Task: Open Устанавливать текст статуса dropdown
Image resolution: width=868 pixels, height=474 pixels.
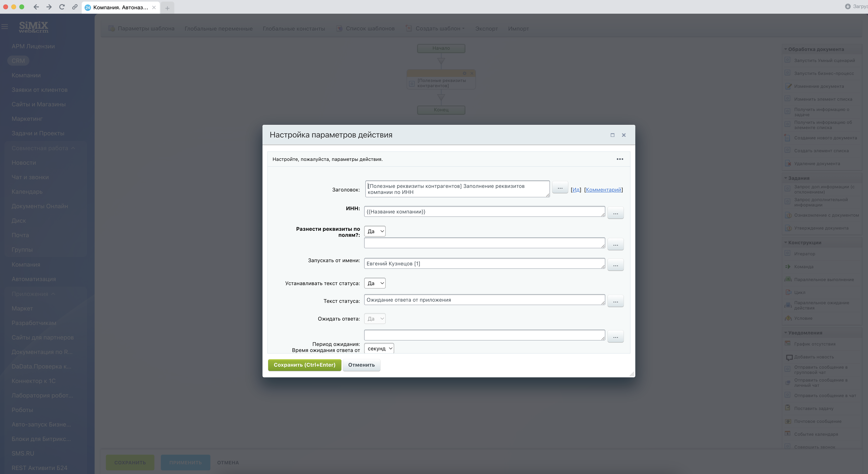Action: [x=375, y=283]
